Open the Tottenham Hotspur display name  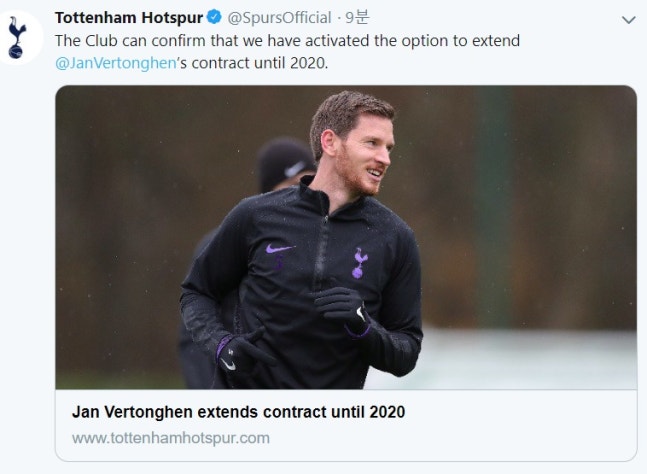point(129,18)
